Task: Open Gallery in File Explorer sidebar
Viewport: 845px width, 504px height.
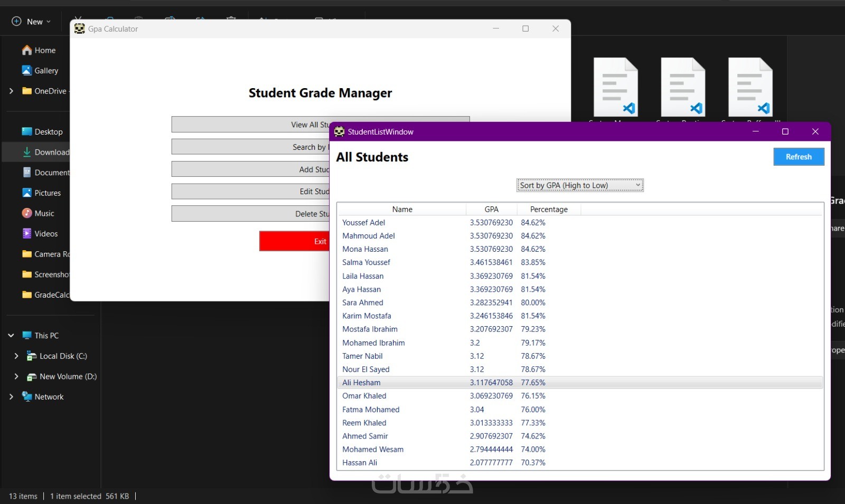Action: [x=40, y=71]
